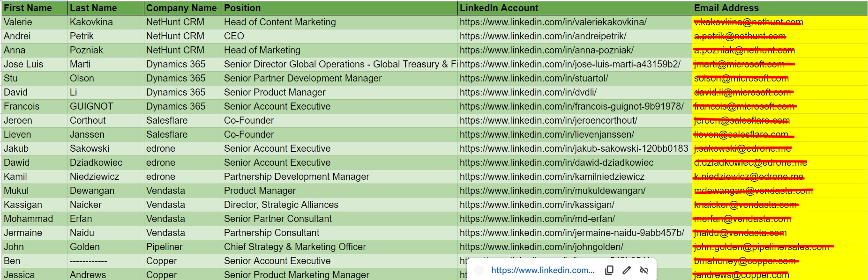Image resolution: width=868 pixels, height=280 pixels.
Task: Click the Company Name header cell
Action: click(181, 8)
